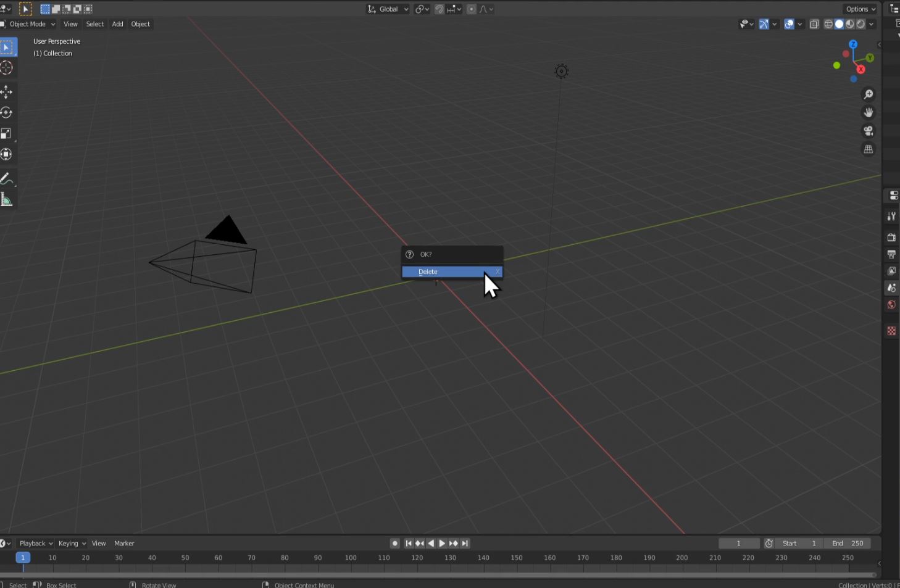Image resolution: width=900 pixels, height=588 pixels.
Task: Toggle viewport gizmos visibility
Action: (x=764, y=24)
